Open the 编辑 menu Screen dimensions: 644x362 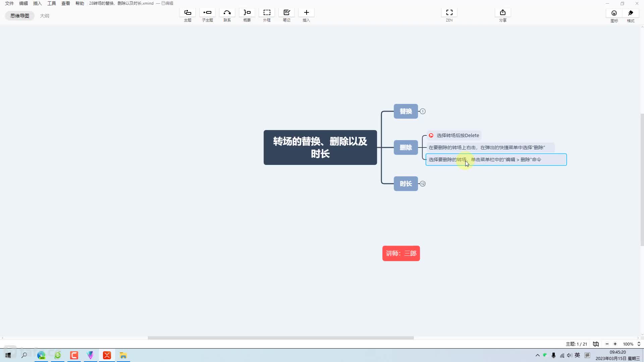(23, 3)
